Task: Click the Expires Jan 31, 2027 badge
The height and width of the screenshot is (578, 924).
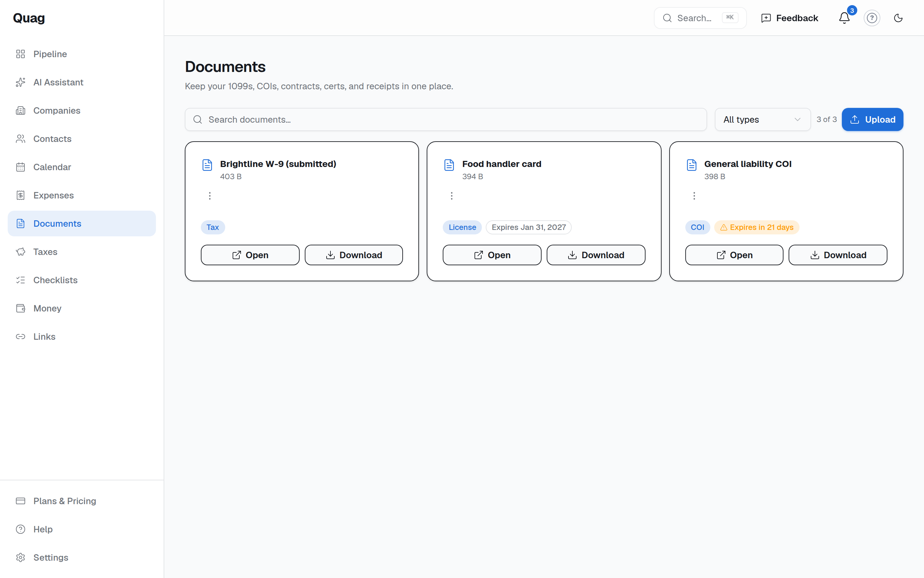Action: click(x=529, y=227)
